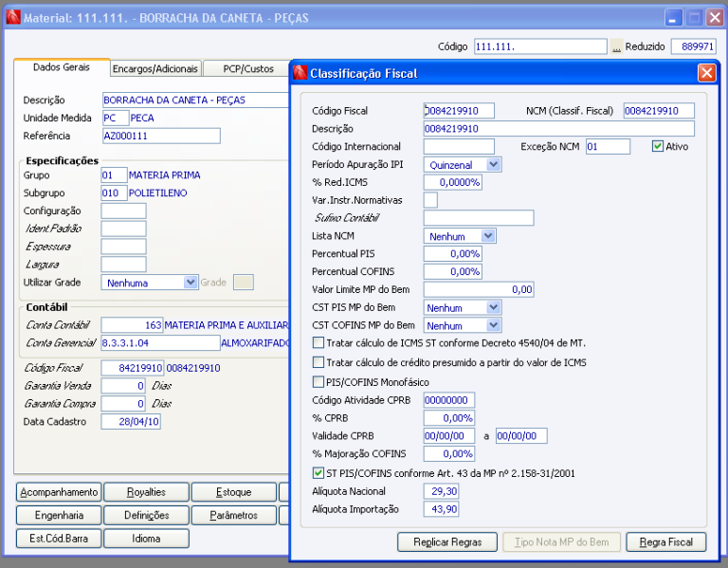Click the Engenharia button
This screenshot has width=728, height=568.
pos(59,515)
